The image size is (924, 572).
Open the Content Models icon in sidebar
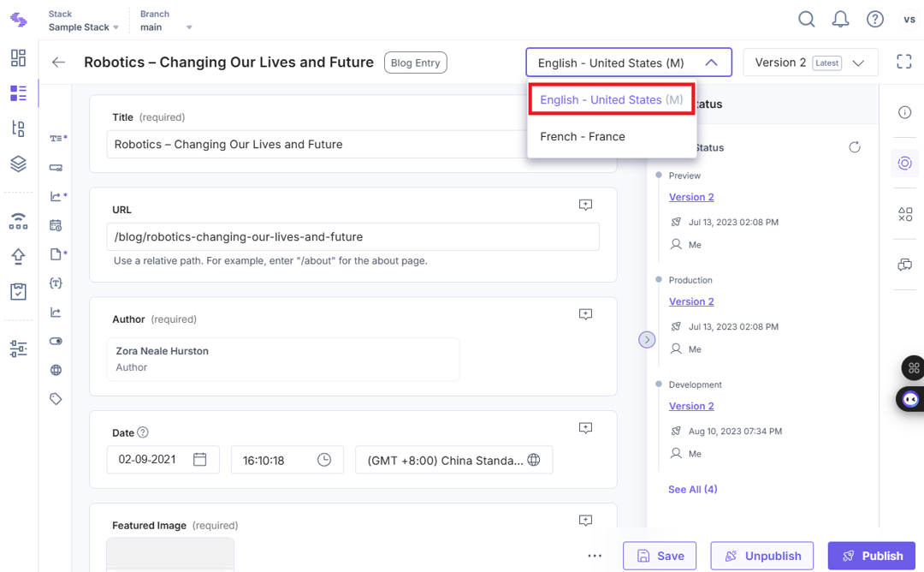click(18, 128)
